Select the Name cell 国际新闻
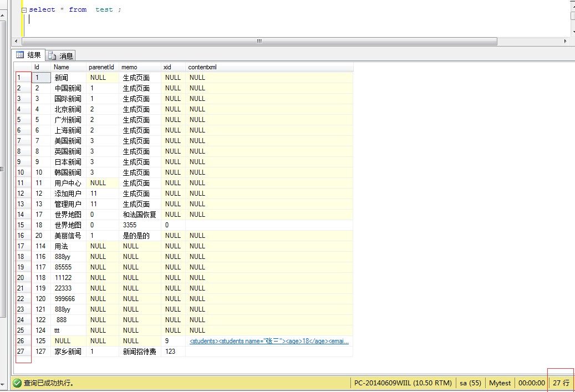Viewport: 575px width, 392px height. pyautogui.click(x=68, y=99)
